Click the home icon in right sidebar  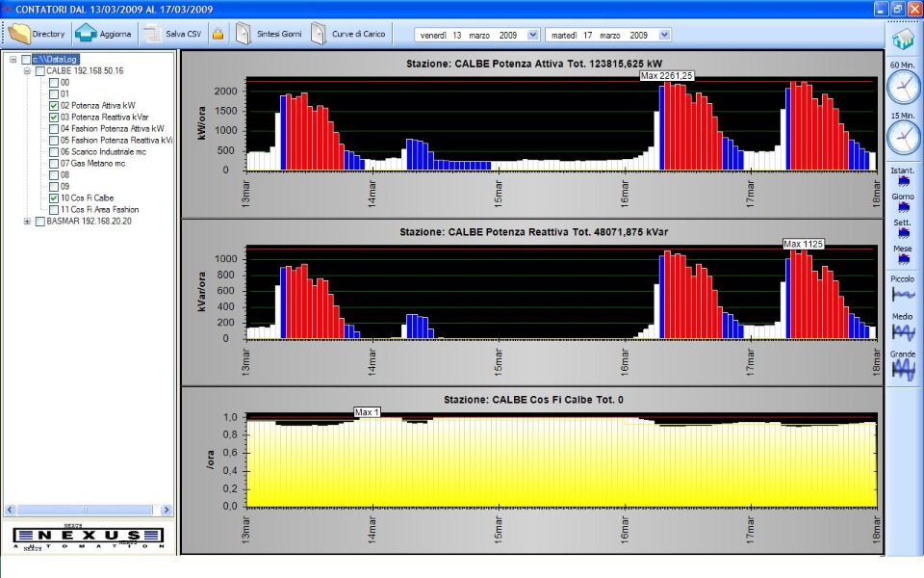(x=903, y=39)
